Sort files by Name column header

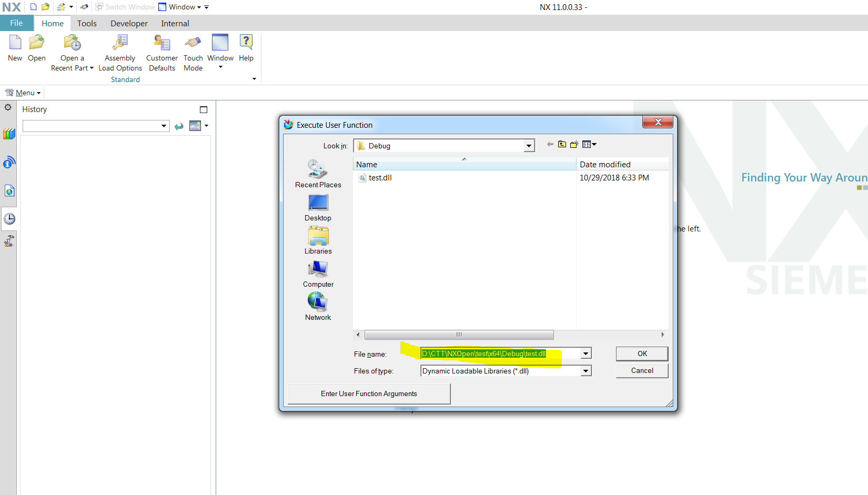click(x=465, y=164)
